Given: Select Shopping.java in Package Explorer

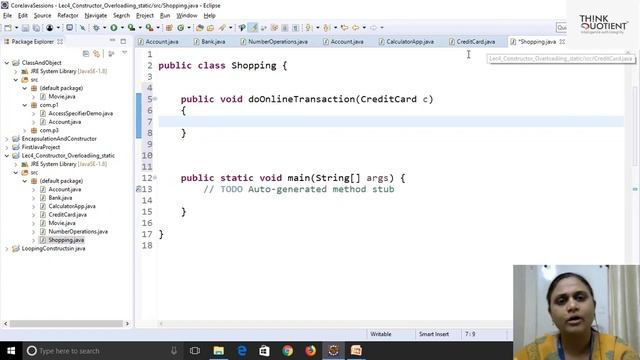Looking at the screenshot, I should click(x=66, y=240).
